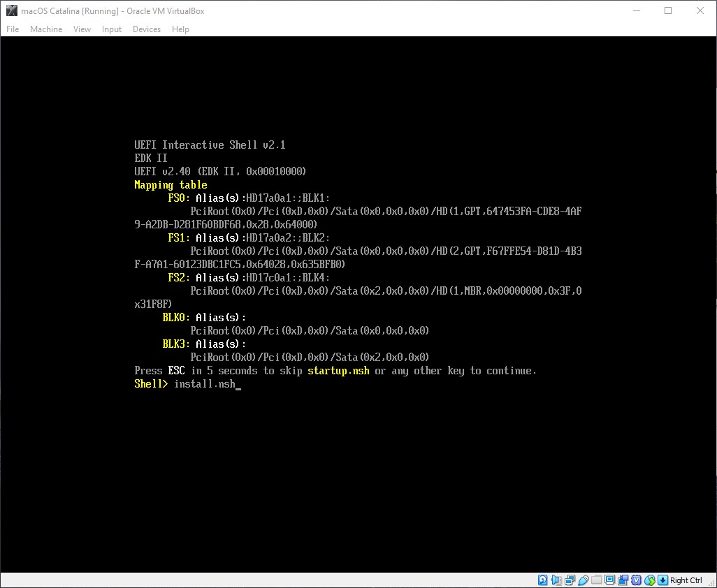Click the network adapter status icon
The height and width of the screenshot is (588, 717).
click(x=570, y=580)
